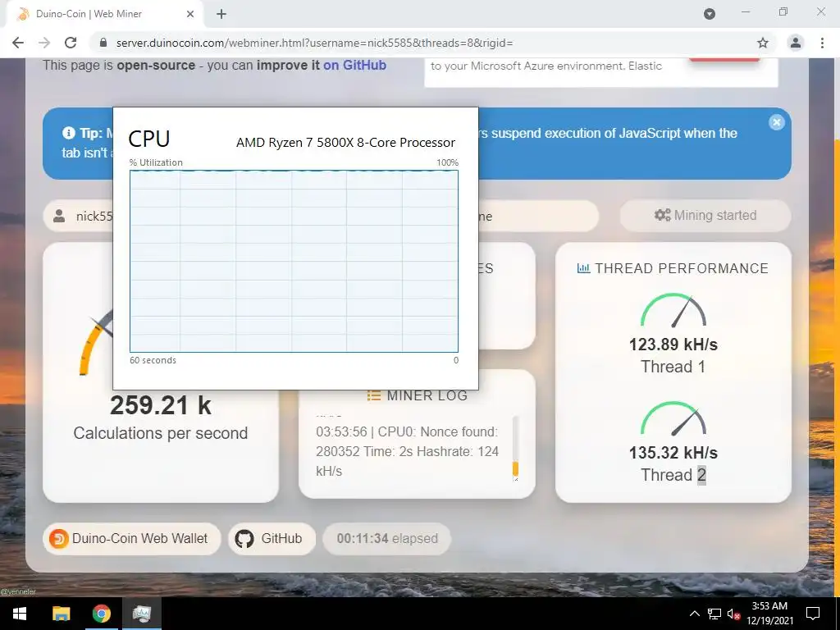Click the Thread Performance chart icon
This screenshot has height=630, width=840.
pyautogui.click(x=583, y=268)
